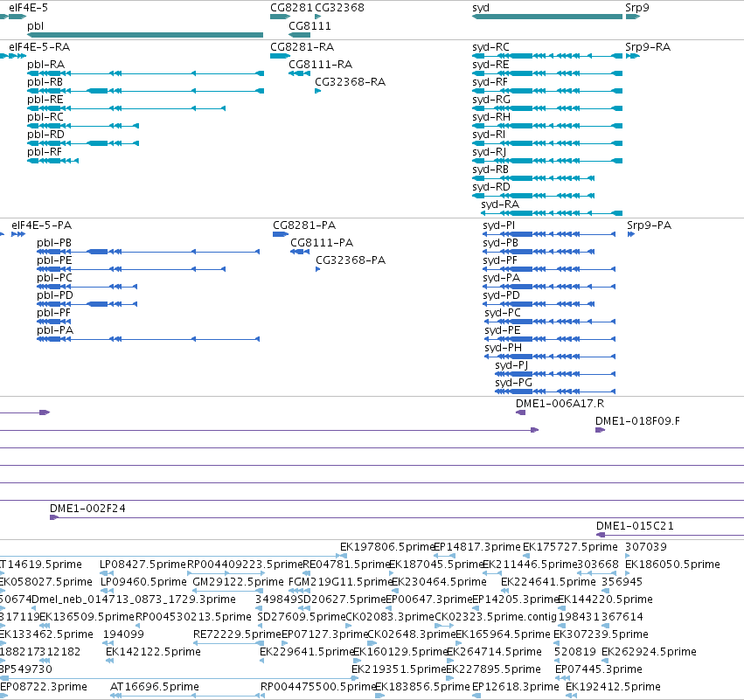
Task: Click protein Srp9-PA label
Action: coord(649,225)
